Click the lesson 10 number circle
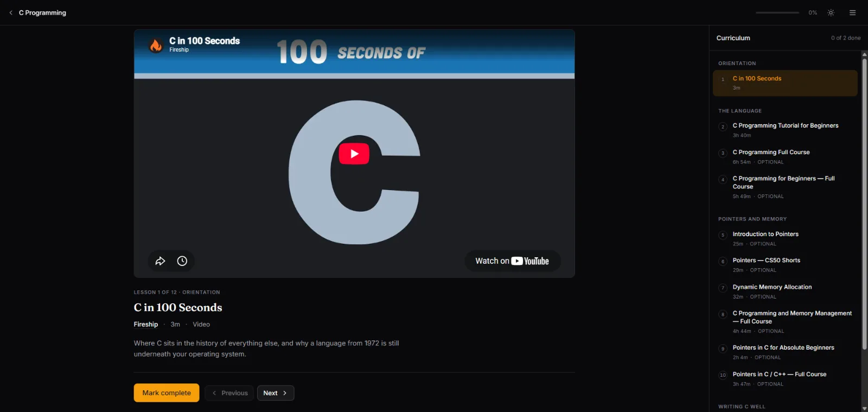Image resolution: width=868 pixels, height=412 pixels. pos(723,375)
